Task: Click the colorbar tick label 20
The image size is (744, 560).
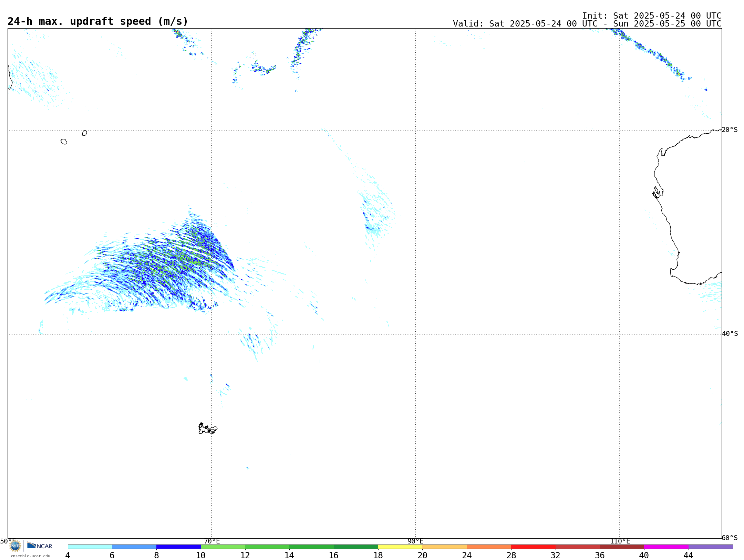Action: click(423, 556)
